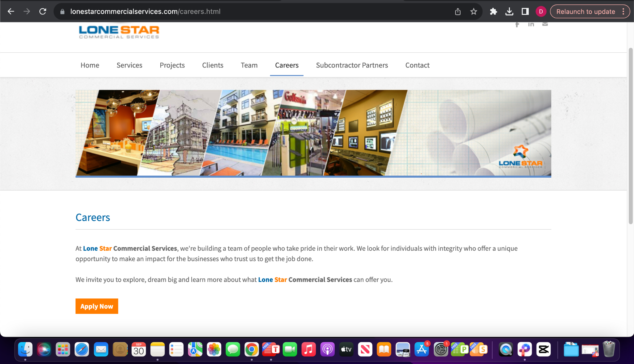View site info via lock icon

pos(62,12)
